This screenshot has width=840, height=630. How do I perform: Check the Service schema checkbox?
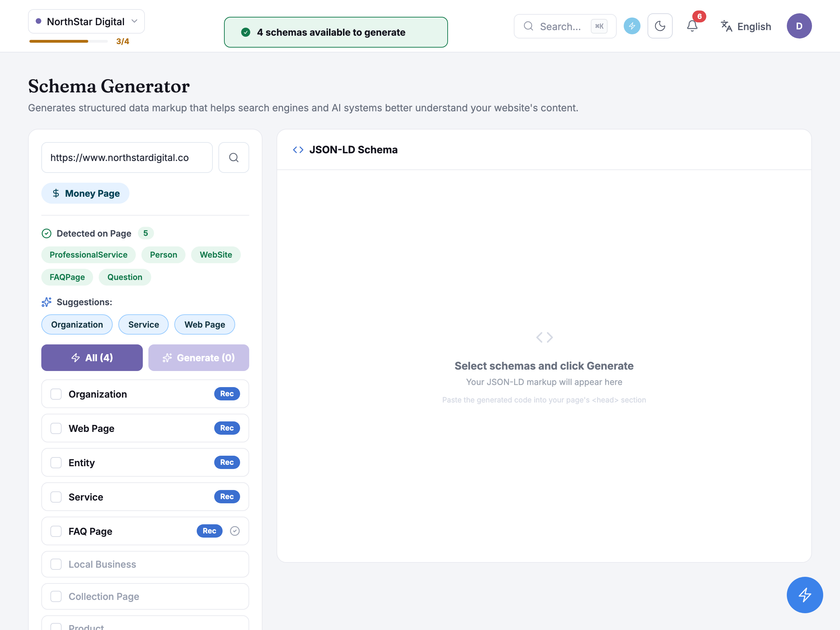pos(56,497)
